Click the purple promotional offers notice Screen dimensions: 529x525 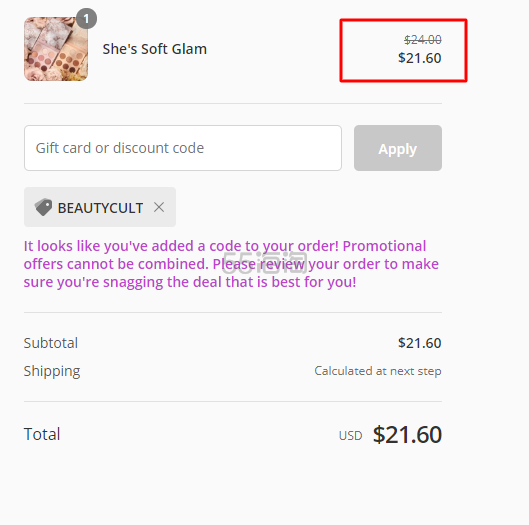click(x=231, y=264)
